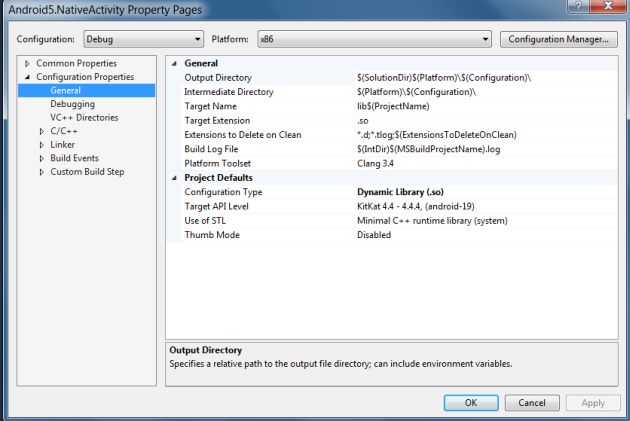Collapse the Project Defaults property group
This screenshot has height=421, width=630.
pyautogui.click(x=174, y=178)
